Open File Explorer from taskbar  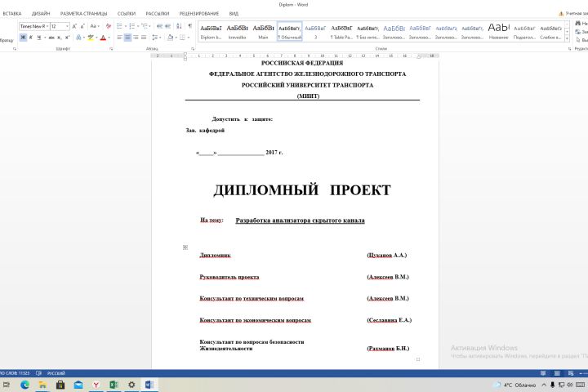point(42,385)
